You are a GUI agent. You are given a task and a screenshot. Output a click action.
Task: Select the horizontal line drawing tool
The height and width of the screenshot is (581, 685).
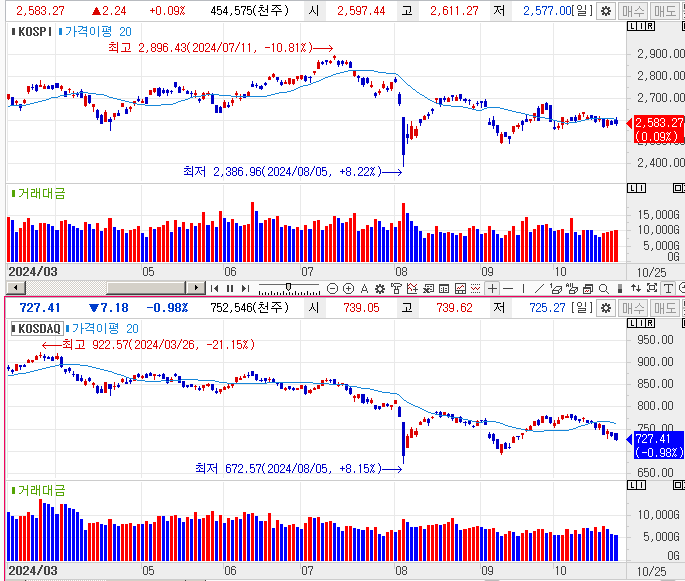coord(508,288)
